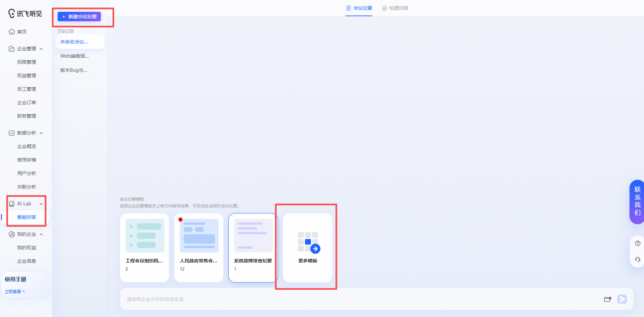Collapse the AI Lab section

click(x=41, y=204)
